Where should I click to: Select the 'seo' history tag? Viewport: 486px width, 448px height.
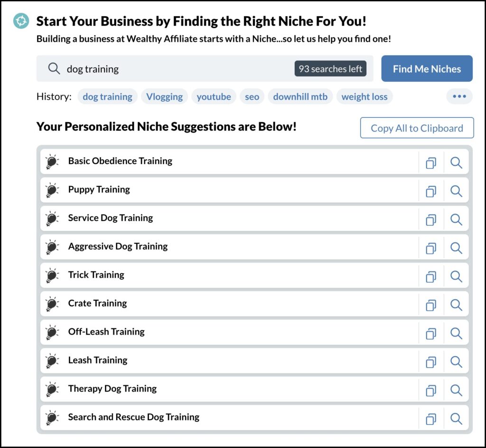[x=252, y=97]
